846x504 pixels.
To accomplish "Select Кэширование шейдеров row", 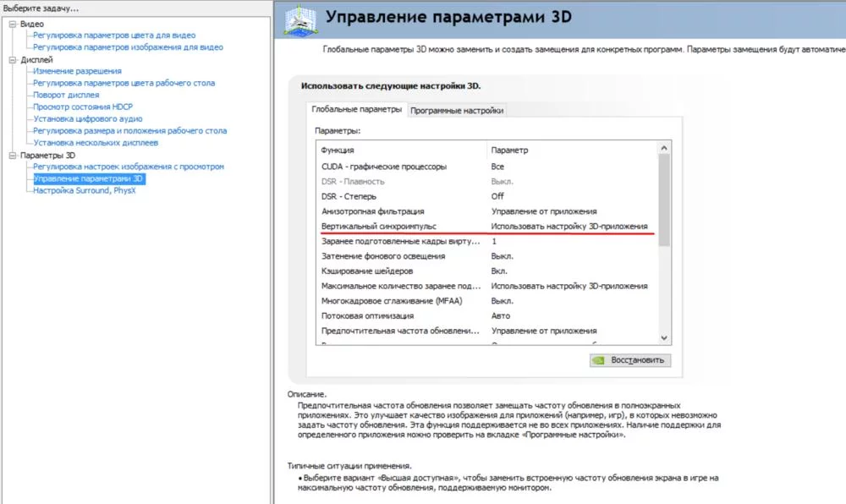I will [487, 271].
